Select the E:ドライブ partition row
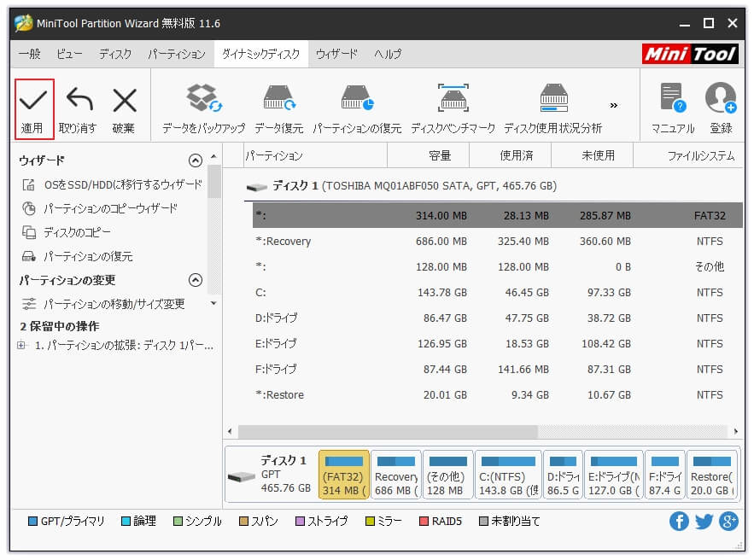754x560 pixels. [x=498, y=344]
